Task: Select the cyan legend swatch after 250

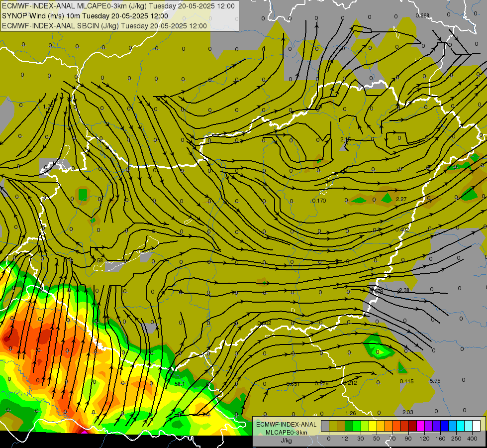Action: 460,426
